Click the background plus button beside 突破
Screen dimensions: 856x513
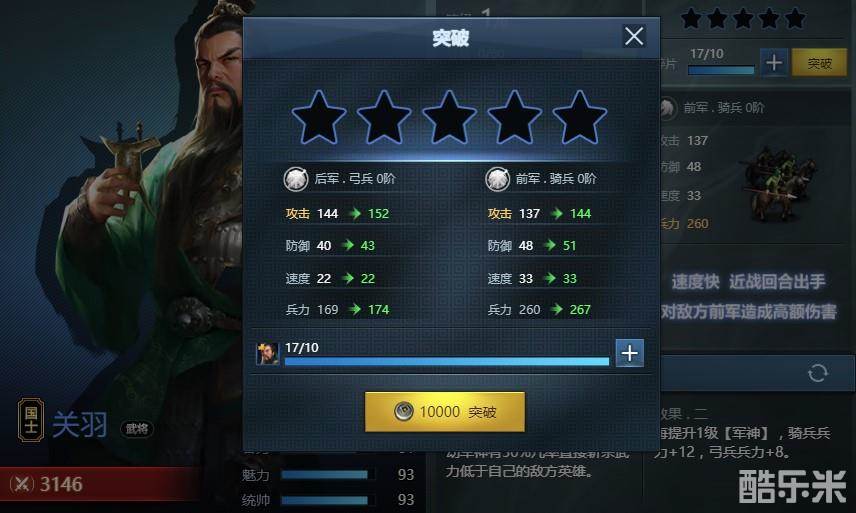[774, 63]
